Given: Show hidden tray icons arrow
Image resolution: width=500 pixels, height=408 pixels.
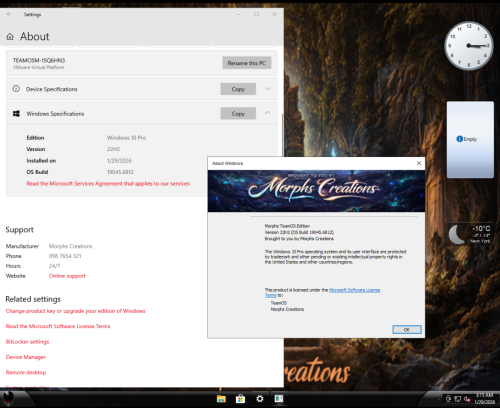Looking at the screenshot, I should 439,399.
